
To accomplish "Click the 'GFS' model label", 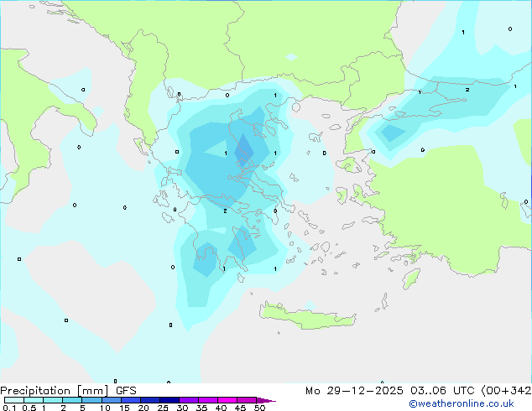I will (x=126, y=391).
